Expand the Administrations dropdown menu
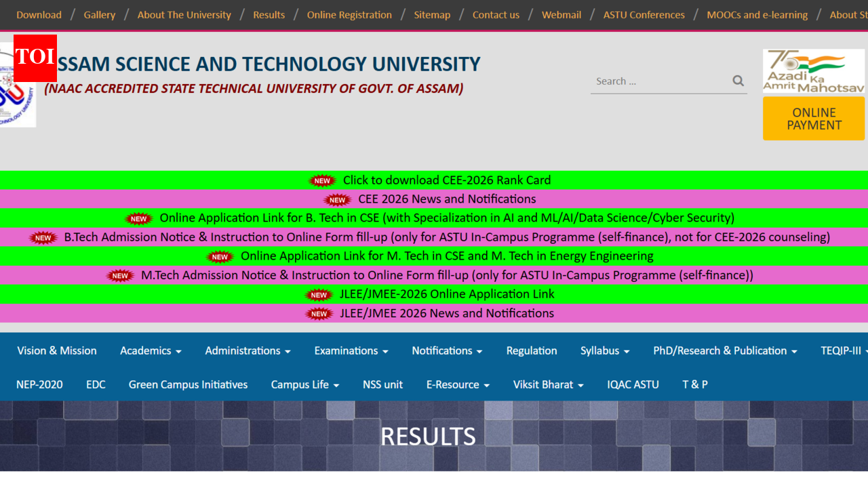868x488 pixels. 248,350
